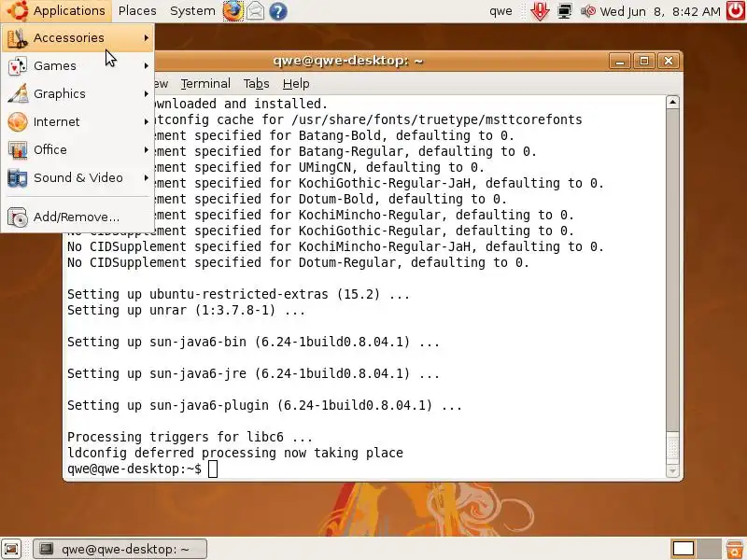Screen dimensions: 747x560
Task: Open the clock showing Wed Jun 8
Action: [x=660, y=11]
